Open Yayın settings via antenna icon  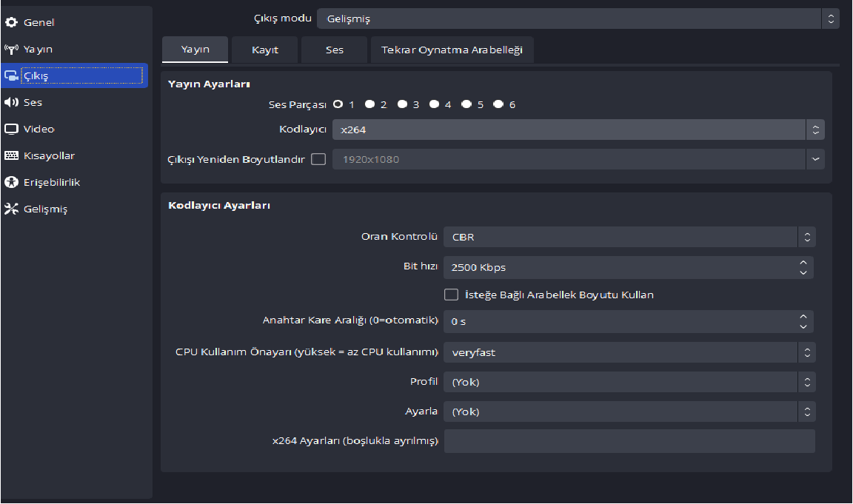(x=11, y=50)
